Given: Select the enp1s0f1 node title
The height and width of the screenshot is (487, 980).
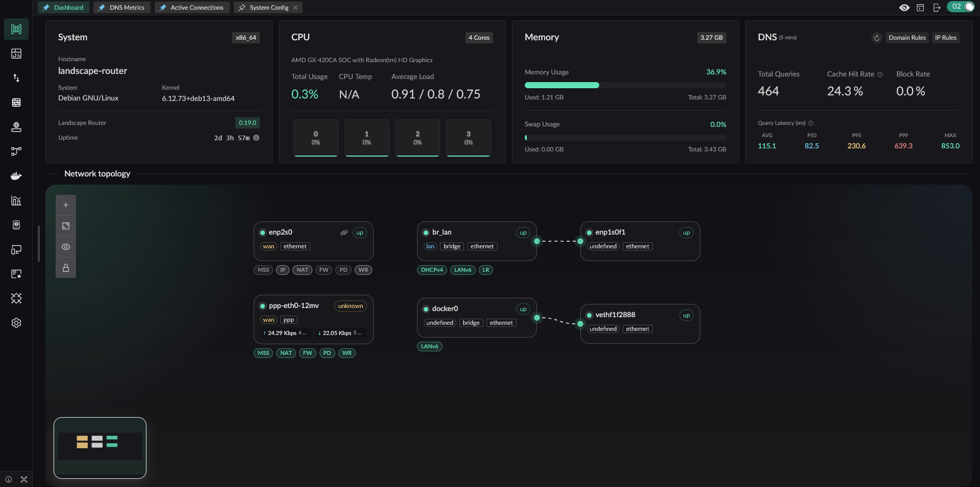Looking at the screenshot, I should [x=610, y=232].
